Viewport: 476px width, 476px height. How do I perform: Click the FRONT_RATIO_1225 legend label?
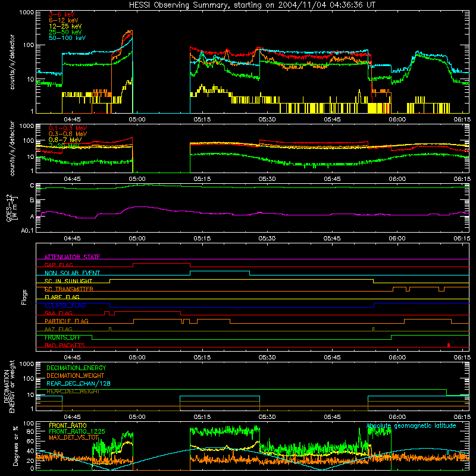click(x=77, y=431)
